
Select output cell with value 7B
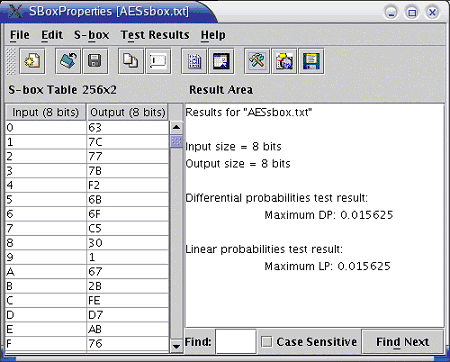coord(128,171)
